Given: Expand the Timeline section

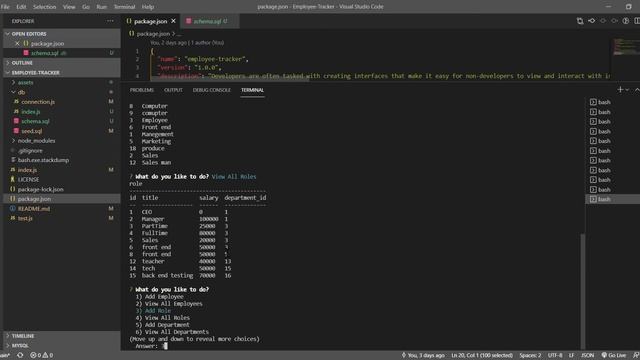Looking at the screenshot, I should click(62, 336).
